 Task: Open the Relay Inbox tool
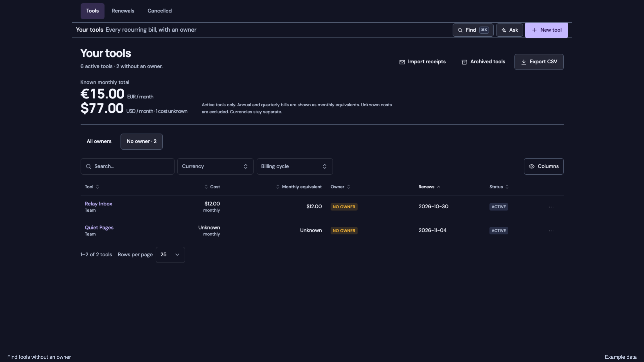coord(98,204)
